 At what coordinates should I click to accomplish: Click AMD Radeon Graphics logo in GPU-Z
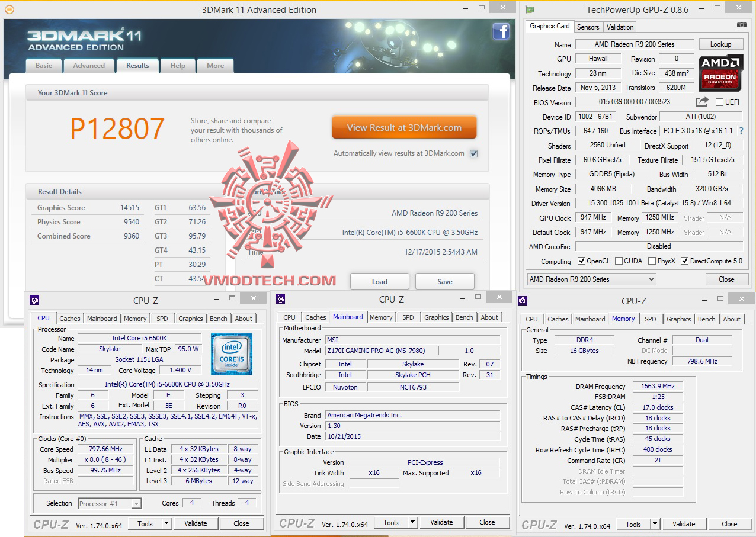720,72
